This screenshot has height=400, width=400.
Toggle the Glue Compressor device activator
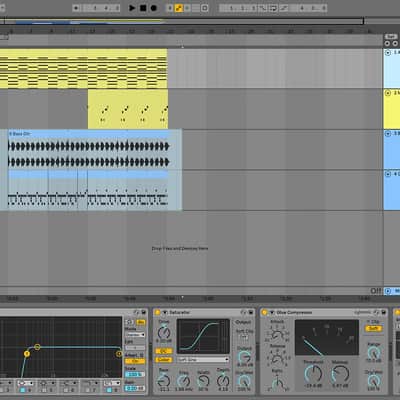point(265,312)
